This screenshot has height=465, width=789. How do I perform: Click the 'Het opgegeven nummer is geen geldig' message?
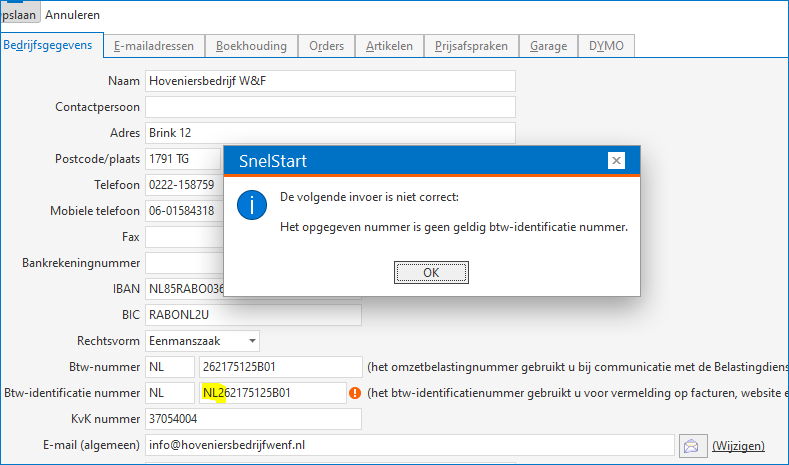pyautogui.click(x=454, y=227)
